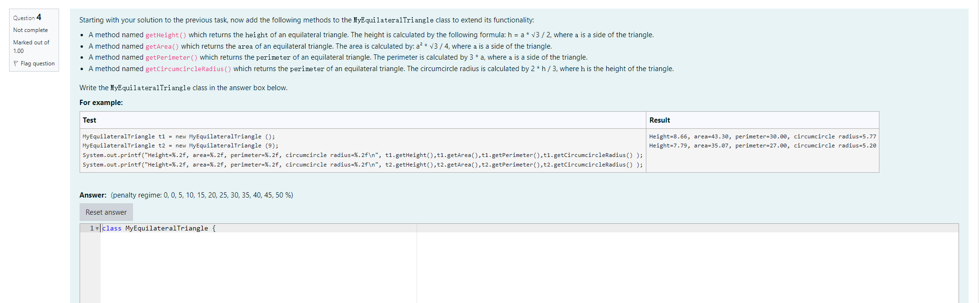Image resolution: width=980 pixels, height=303 pixels.
Task: Click the Result column header
Action: click(x=659, y=120)
